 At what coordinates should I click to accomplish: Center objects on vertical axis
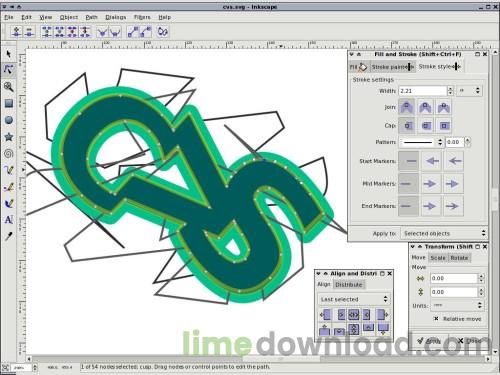click(353, 314)
